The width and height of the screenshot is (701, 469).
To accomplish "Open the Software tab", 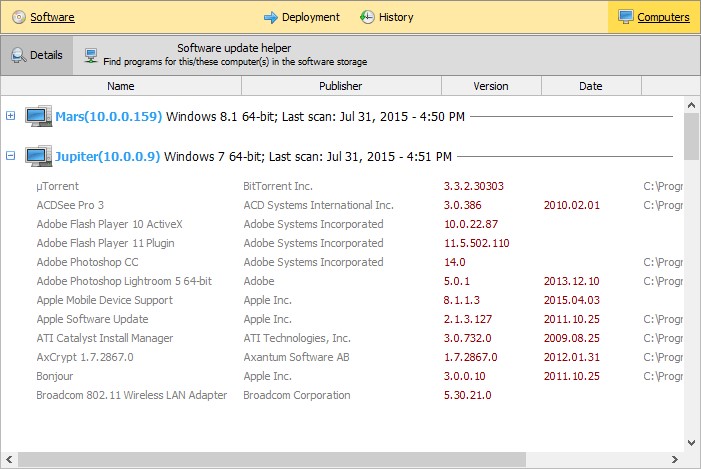I will 52,17.
